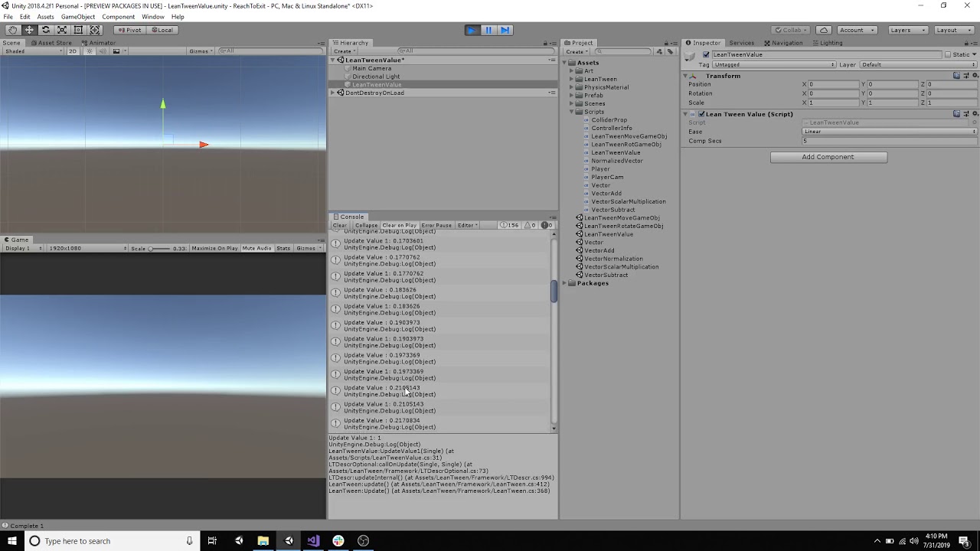Toggle Mute Audio in Game view

pyautogui.click(x=256, y=248)
